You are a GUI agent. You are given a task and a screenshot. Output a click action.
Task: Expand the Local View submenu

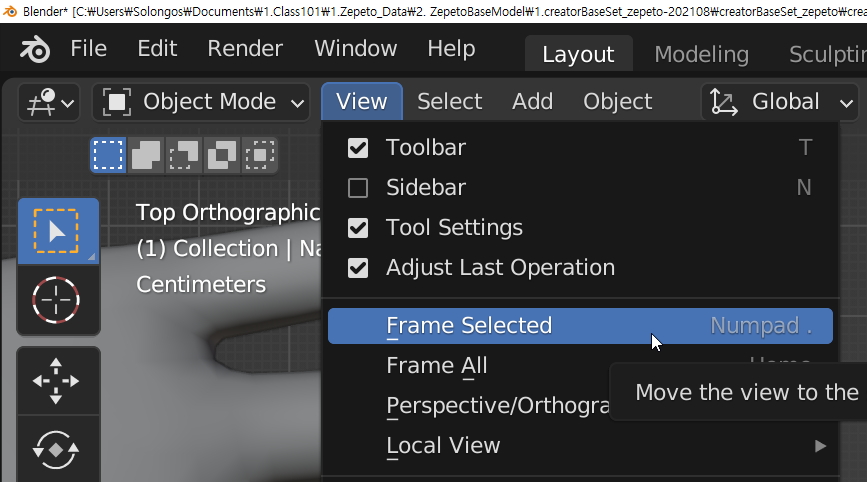pos(580,446)
